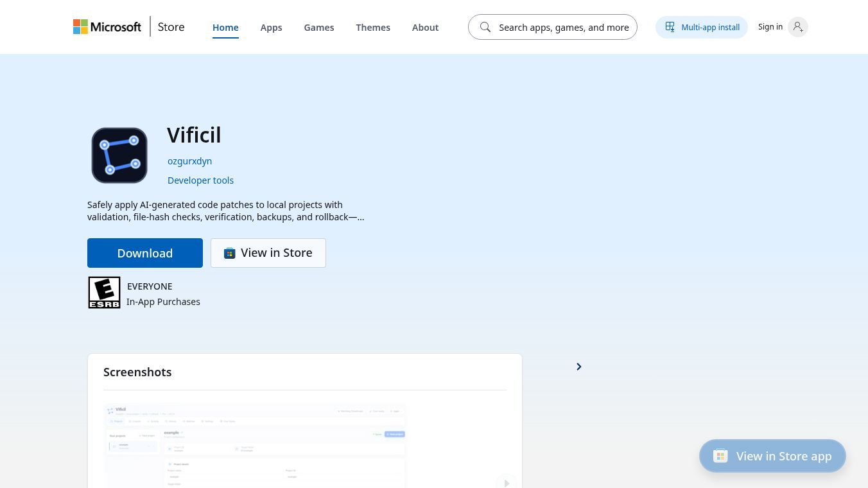Click the Microsoft logo
Screen dimensions: 868x488
107,27
